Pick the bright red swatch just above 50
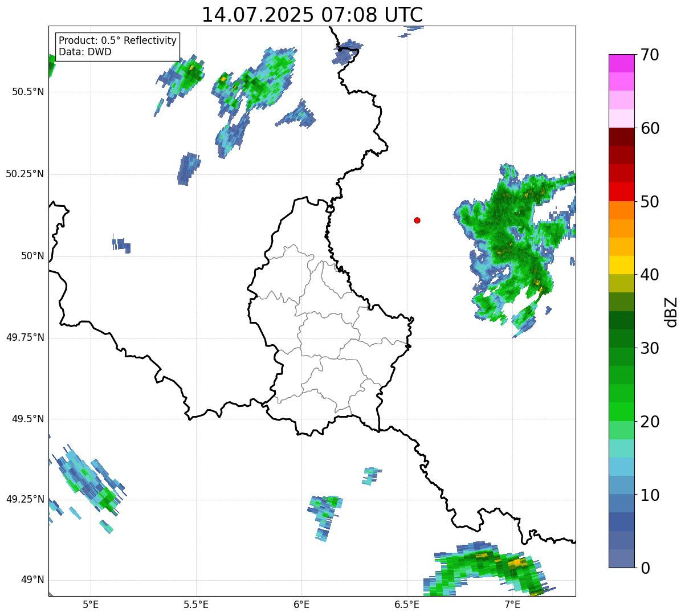 pyautogui.click(x=621, y=192)
